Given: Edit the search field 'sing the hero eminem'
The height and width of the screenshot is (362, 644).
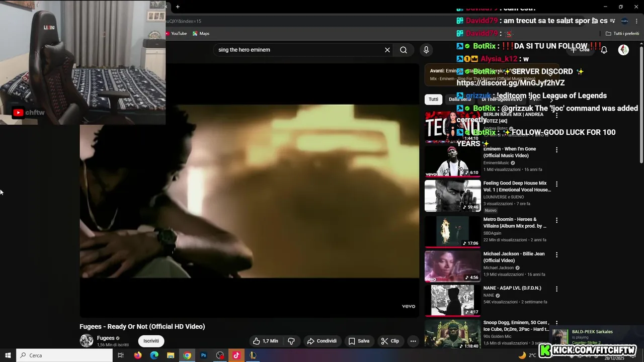Looking at the screenshot, I should [299, 50].
